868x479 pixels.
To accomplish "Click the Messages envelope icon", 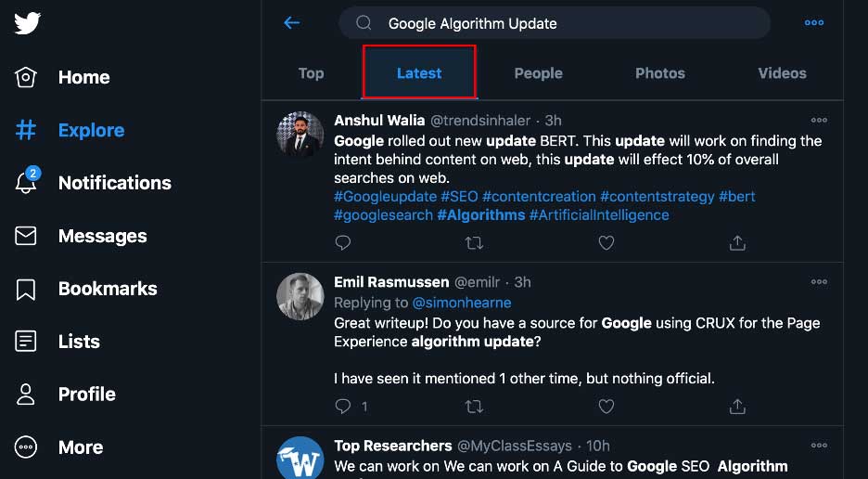I will [x=26, y=236].
